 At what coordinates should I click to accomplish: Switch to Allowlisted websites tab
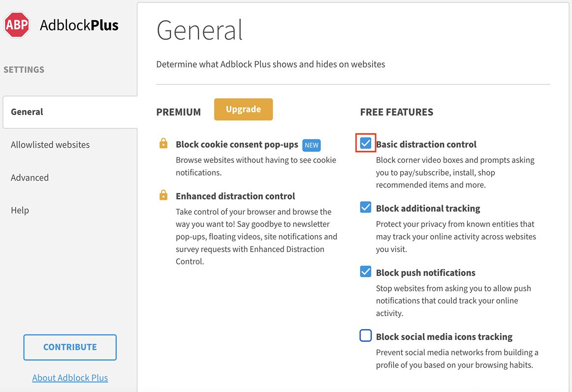(50, 145)
